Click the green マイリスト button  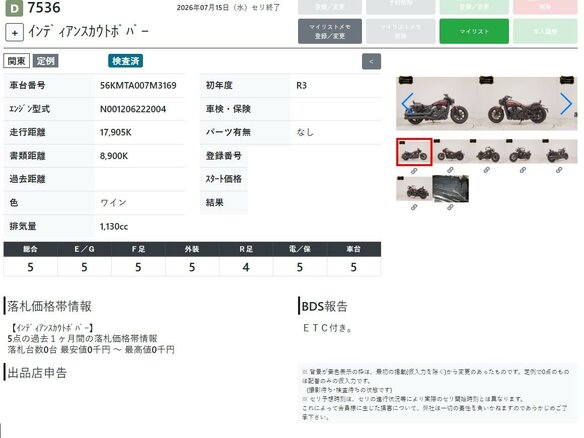point(474,32)
